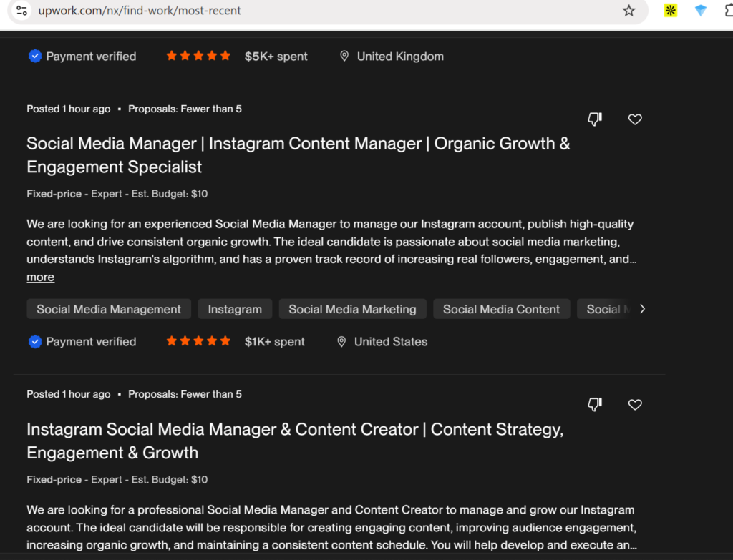This screenshot has width=733, height=560.
Task: Select the Social Media Content tag
Action: tap(502, 309)
